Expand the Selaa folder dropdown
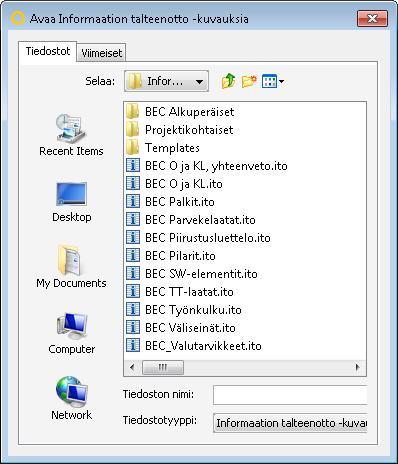The height and width of the screenshot is (464, 398). [x=166, y=81]
